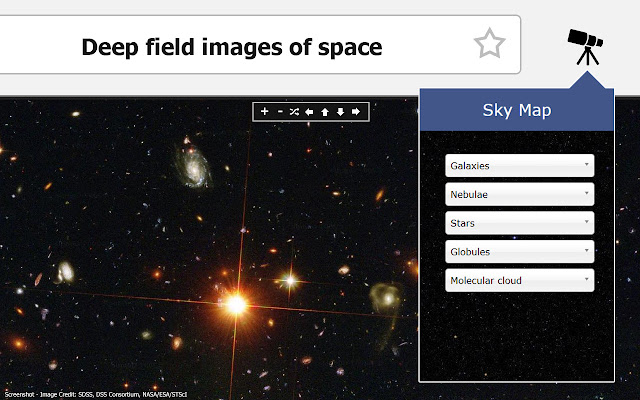Click the image credit text at bottom
The height and width of the screenshot is (400, 640).
[96, 395]
